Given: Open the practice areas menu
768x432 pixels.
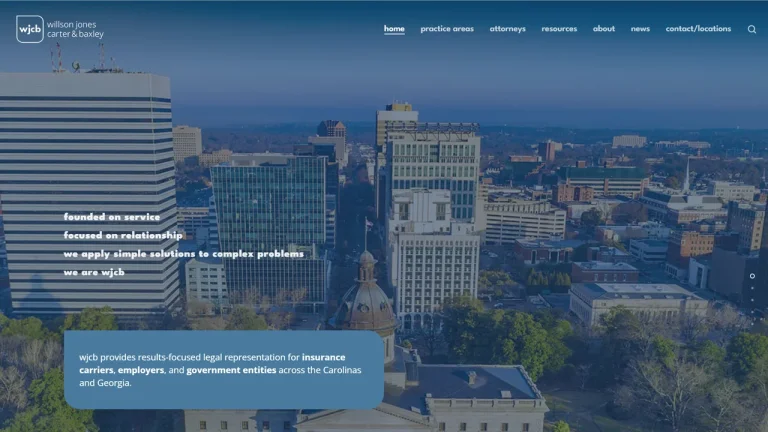Looking at the screenshot, I should pyautogui.click(x=447, y=28).
